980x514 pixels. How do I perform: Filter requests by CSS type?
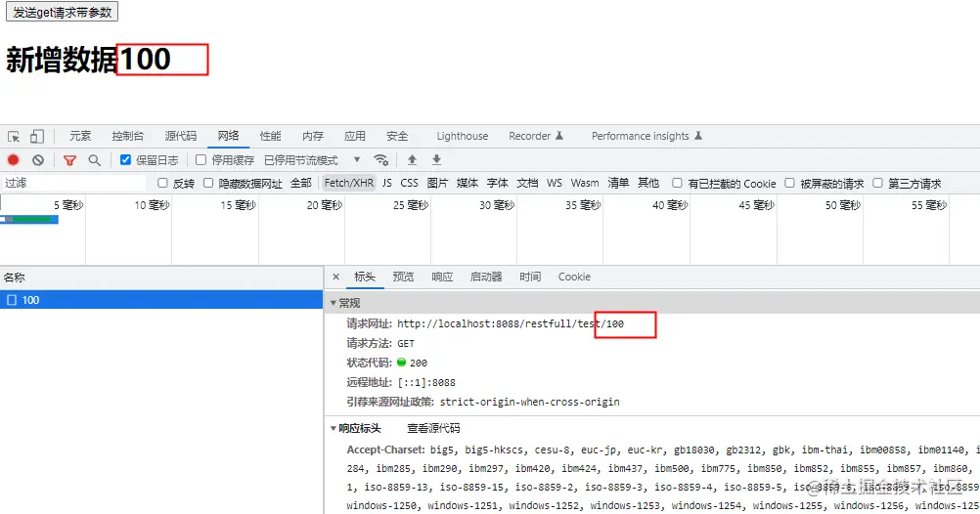click(410, 183)
